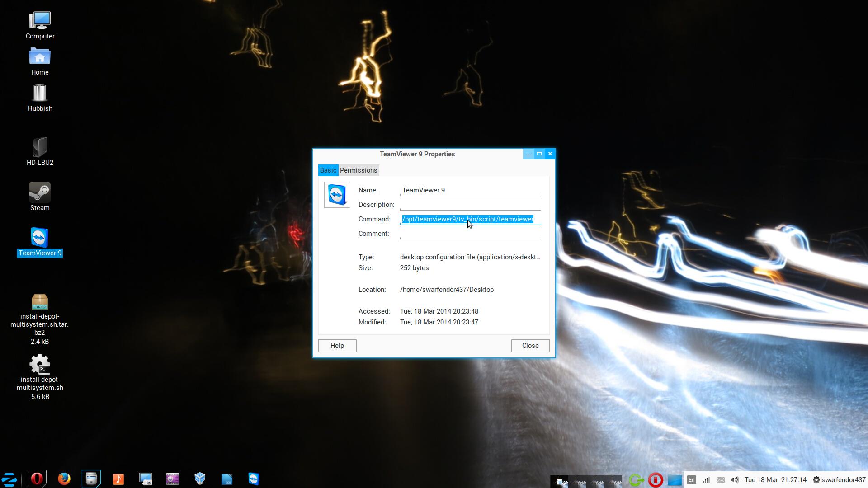Launch Firefox from the taskbar
This screenshot has height=488, width=868.
[64, 479]
